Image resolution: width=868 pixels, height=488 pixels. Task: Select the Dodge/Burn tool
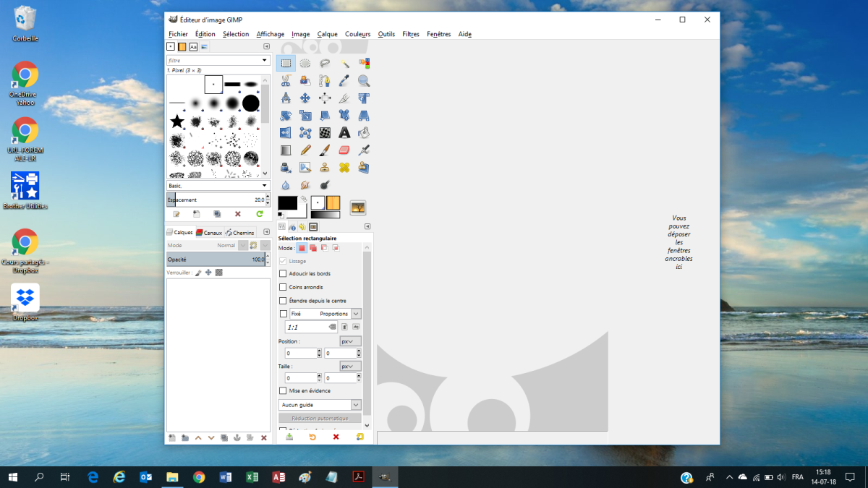tap(325, 185)
